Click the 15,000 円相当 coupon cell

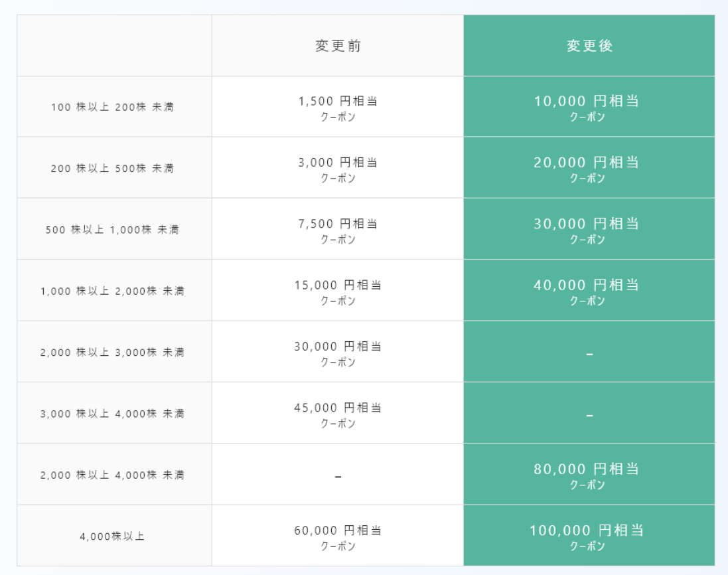338,291
